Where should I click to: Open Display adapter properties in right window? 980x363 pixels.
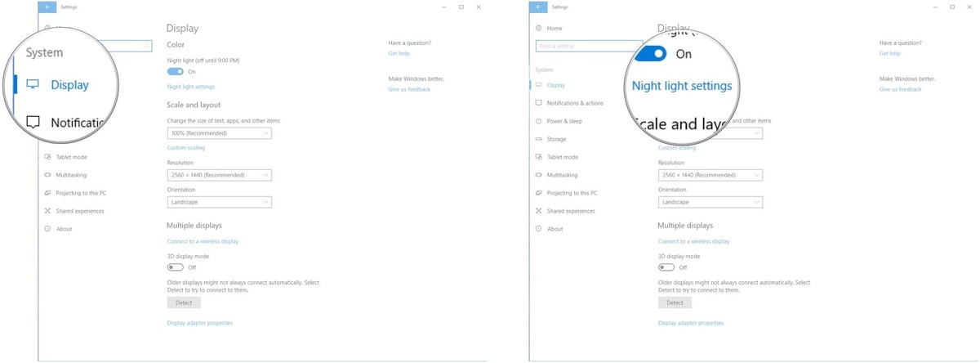point(691,323)
